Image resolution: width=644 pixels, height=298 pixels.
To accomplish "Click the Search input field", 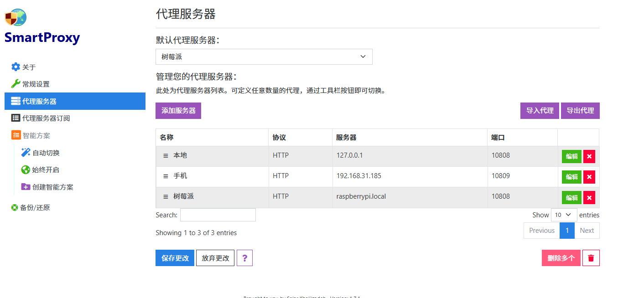I will 218,215.
